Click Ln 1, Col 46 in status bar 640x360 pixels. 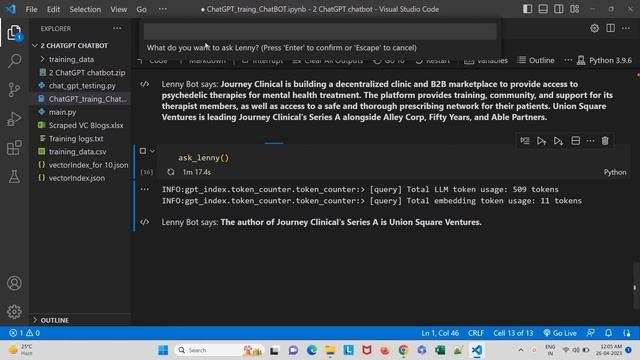coord(440,333)
